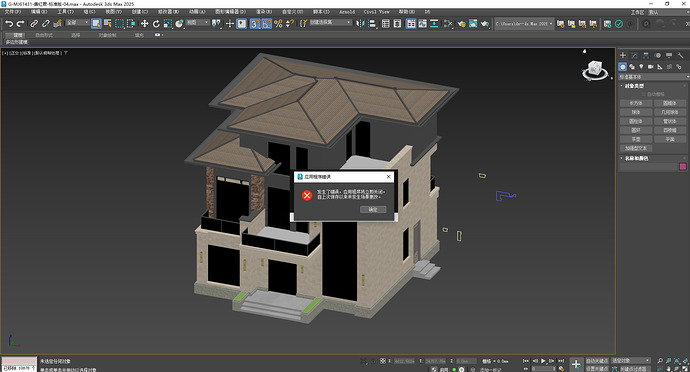Open the Edit (编辑) menu
690x372 pixels.
39,12
